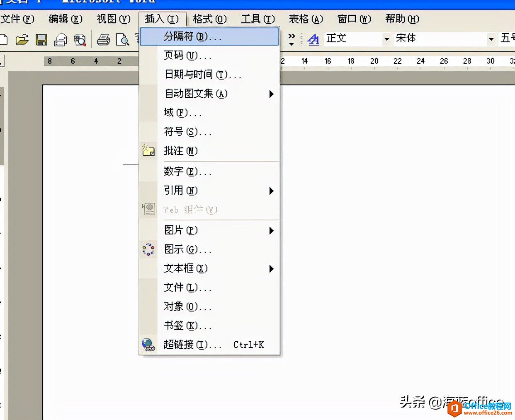The image size is (515, 420).
Task: Select 图片(P) menu entry
Action: pyautogui.click(x=209, y=230)
